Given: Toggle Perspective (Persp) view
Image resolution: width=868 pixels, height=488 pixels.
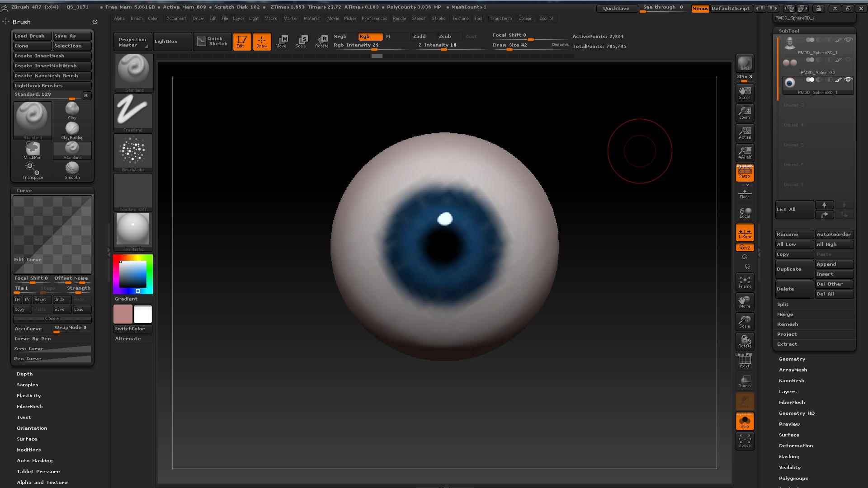Looking at the screenshot, I should tap(745, 172).
